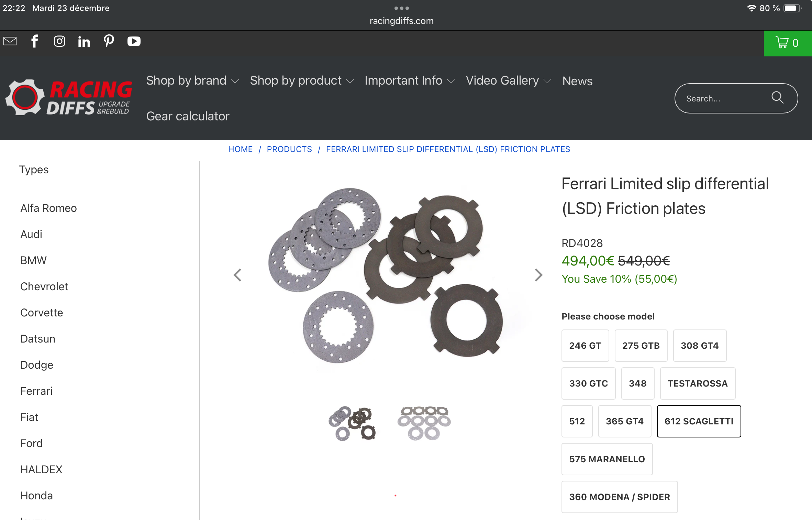Open the YouTube channel icon

(134, 41)
